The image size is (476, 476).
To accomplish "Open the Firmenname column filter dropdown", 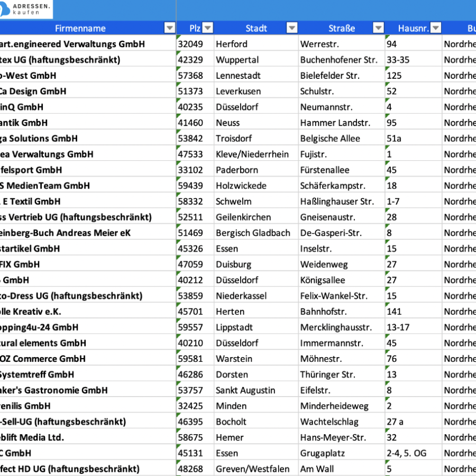I will click(x=170, y=28).
